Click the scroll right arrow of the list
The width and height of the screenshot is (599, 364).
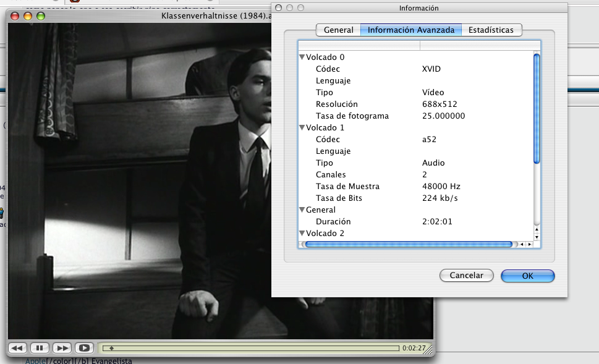[x=530, y=244]
